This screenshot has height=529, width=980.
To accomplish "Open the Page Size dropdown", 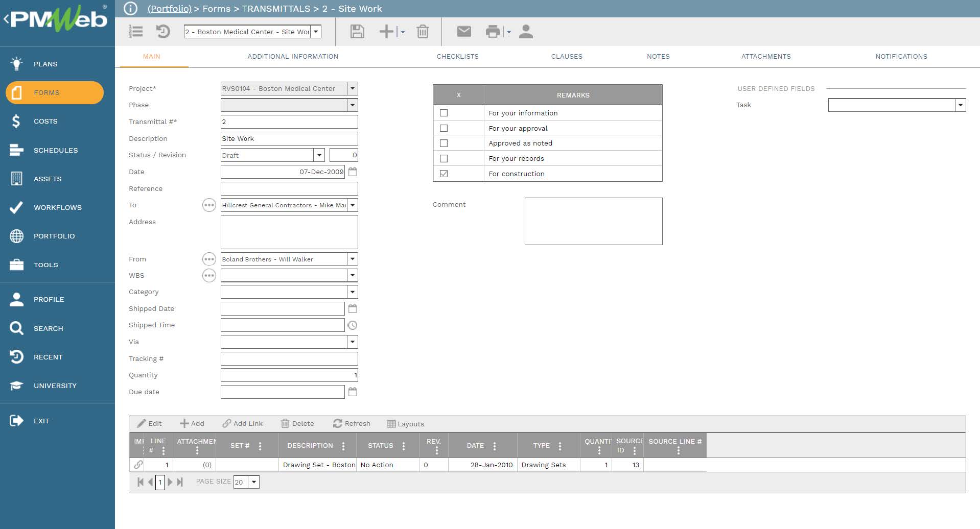I will tap(254, 482).
